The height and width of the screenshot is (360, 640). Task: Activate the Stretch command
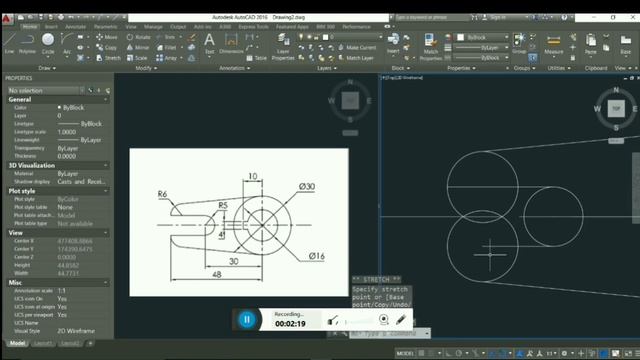pos(108,58)
